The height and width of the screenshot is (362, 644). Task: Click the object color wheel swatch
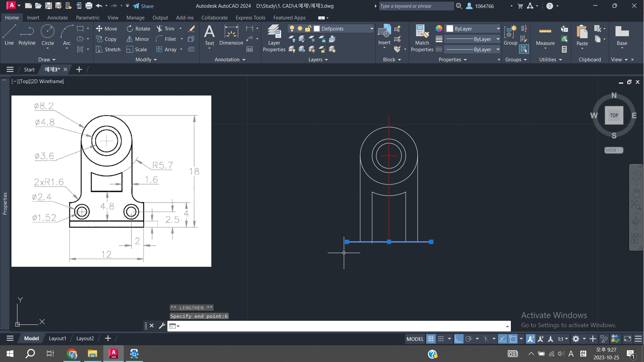[439, 29]
